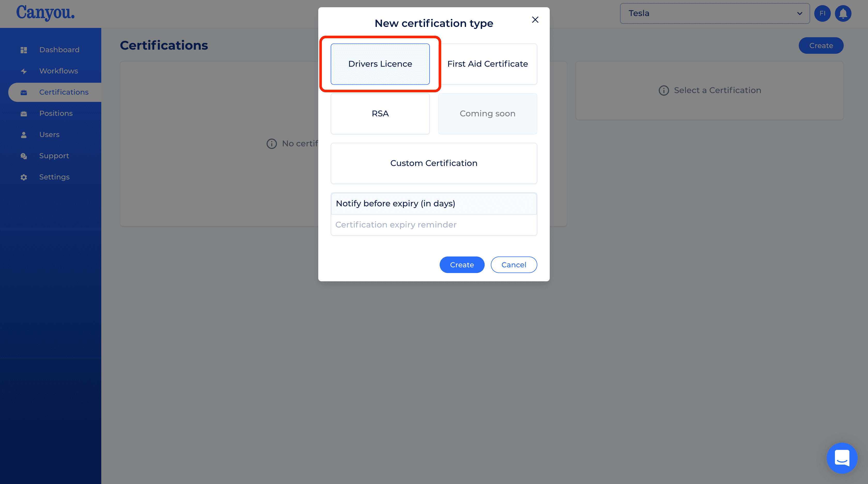Select the Custom Certification option

click(x=434, y=163)
